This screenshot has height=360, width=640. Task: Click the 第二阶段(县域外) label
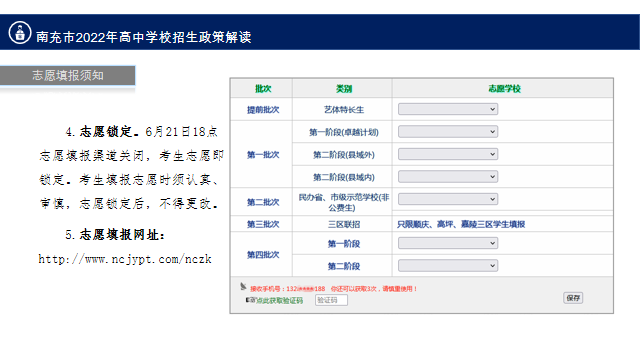(x=344, y=155)
